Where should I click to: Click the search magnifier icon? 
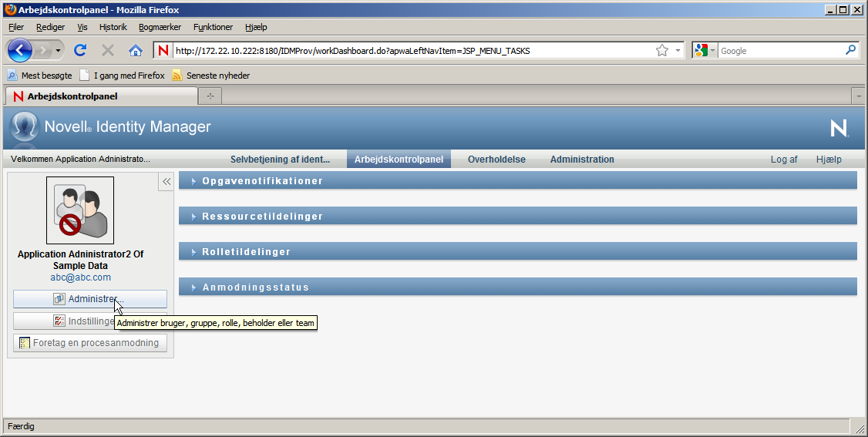(851, 50)
